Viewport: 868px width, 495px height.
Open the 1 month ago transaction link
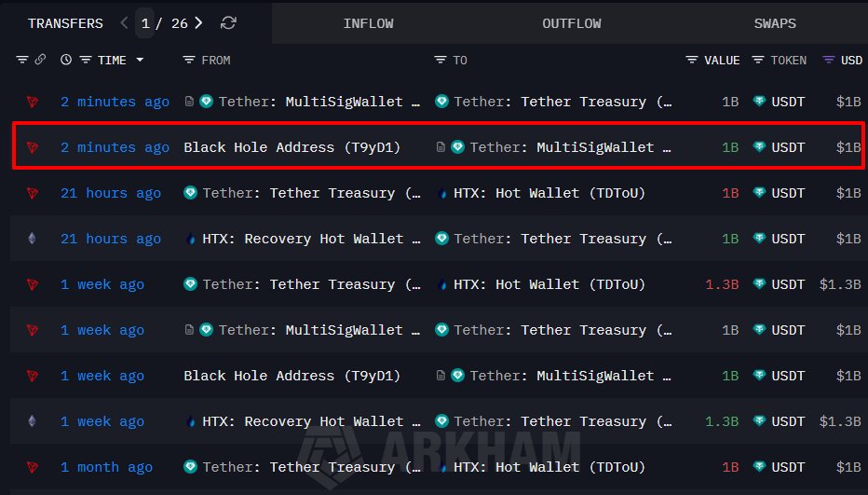pyautogui.click(x=106, y=467)
